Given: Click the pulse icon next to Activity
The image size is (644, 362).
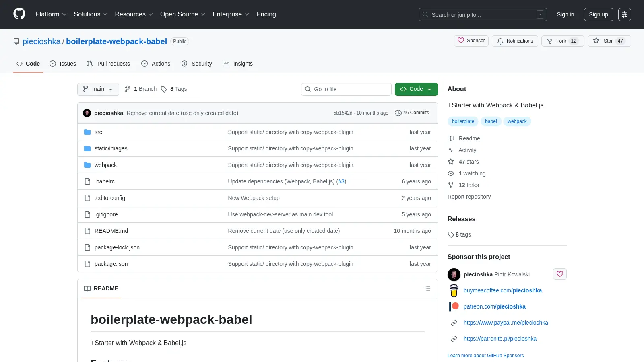Looking at the screenshot, I should tap(451, 150).
